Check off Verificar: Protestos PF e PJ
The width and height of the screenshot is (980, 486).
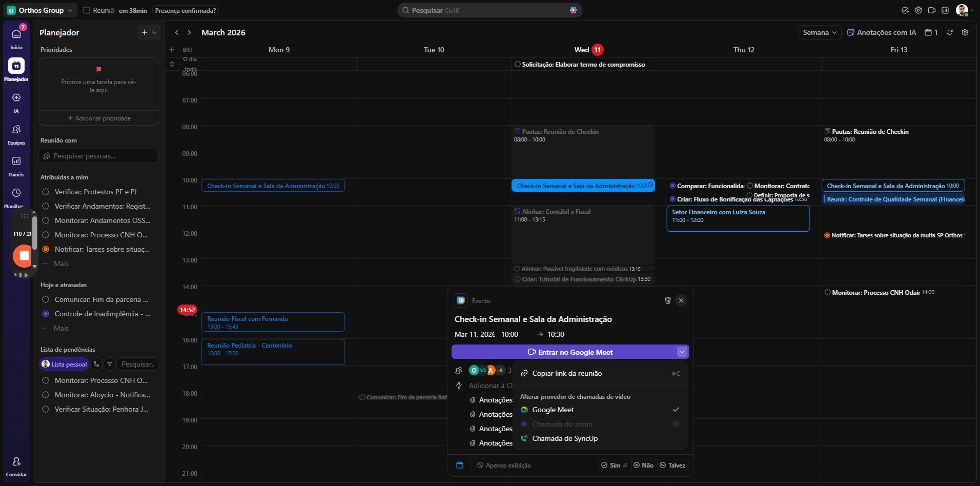click(x=46, y=192)
